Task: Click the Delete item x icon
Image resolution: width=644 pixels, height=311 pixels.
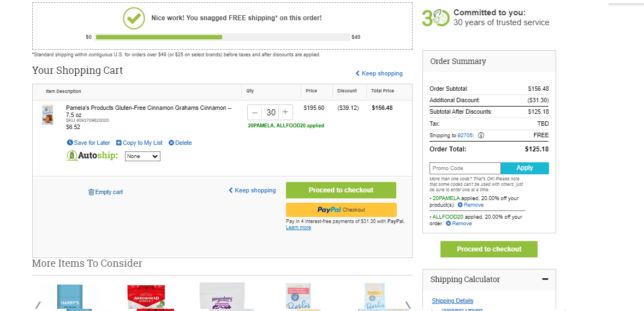Action: pyautogui.click(x=171, y=143)
